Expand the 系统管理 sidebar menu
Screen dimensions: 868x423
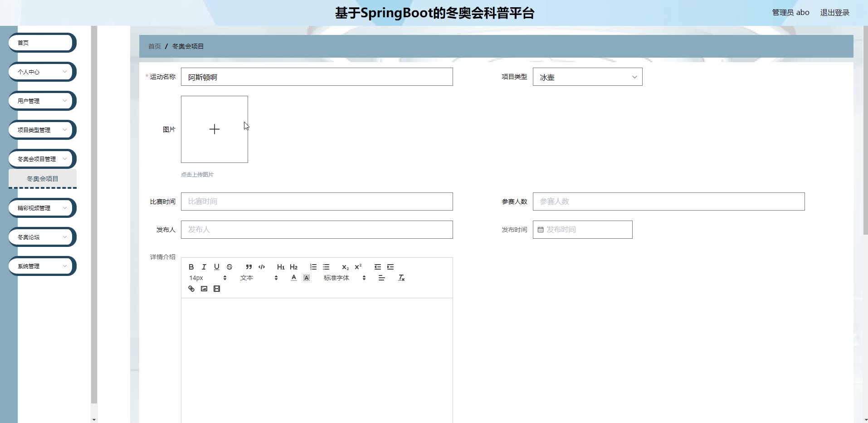(42, 266)
